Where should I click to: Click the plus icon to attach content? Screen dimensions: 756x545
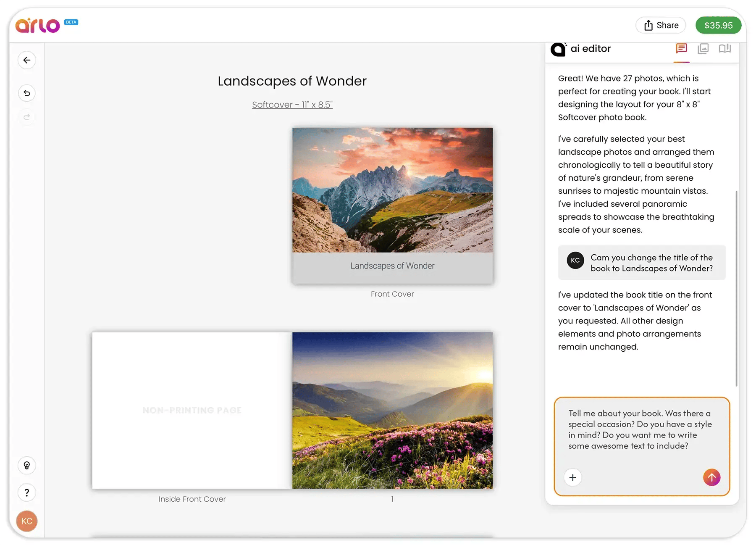tap(572, 477)
